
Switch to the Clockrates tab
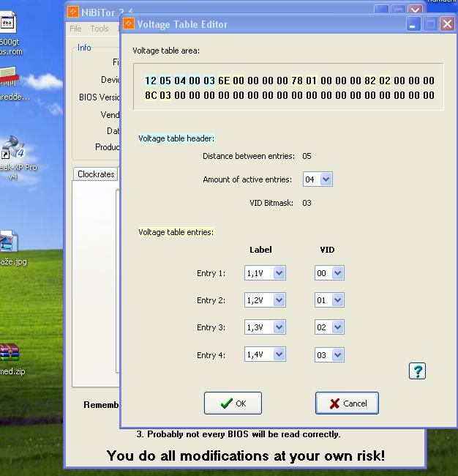[96, 174]
